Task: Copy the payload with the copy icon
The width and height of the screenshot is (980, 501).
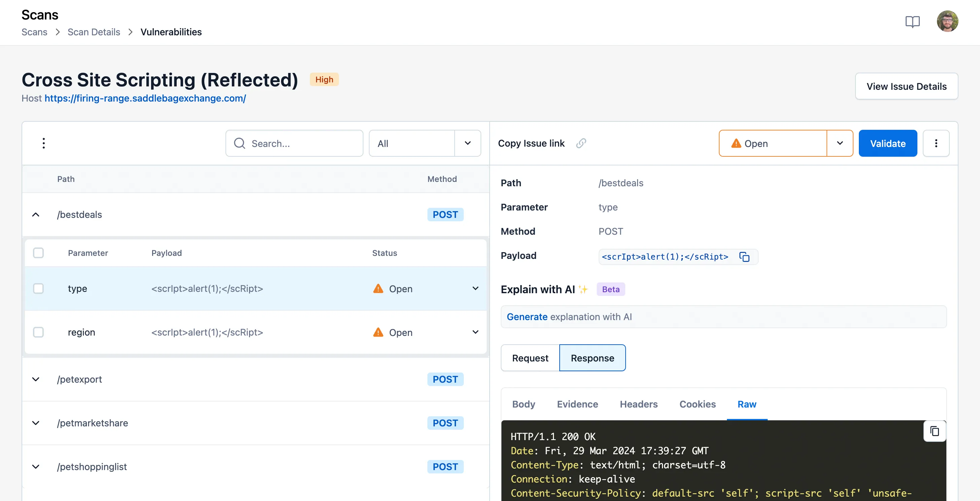Action: click(744, 257)
